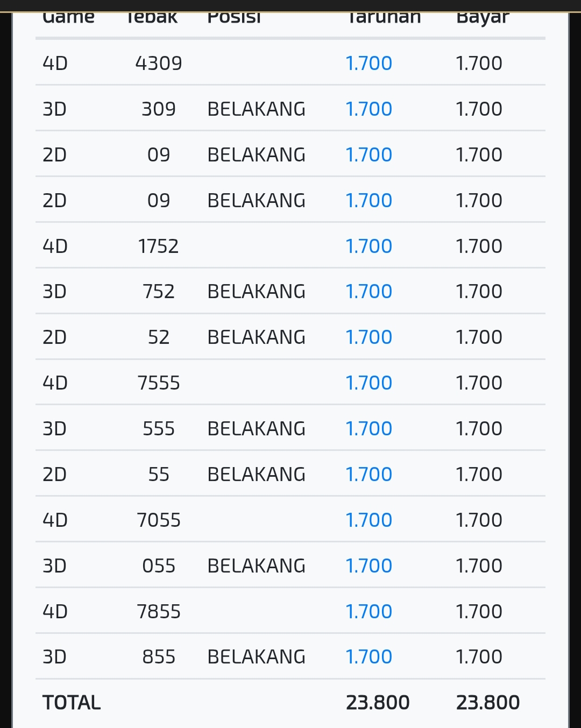Click the total Bayar value 23.800

click(x=487, y=703)
